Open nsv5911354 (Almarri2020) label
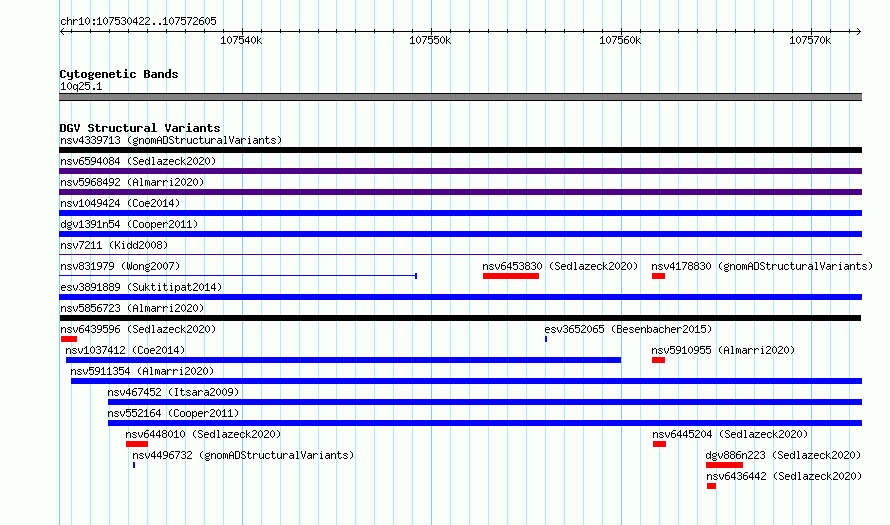The width and height of the screenshot is (890, 525). 142,371
